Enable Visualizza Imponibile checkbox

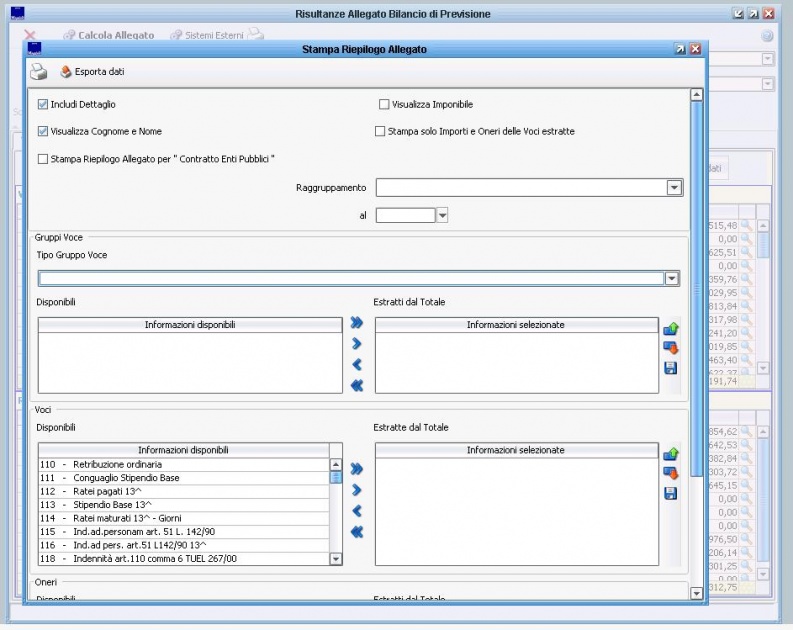(384, 104)
